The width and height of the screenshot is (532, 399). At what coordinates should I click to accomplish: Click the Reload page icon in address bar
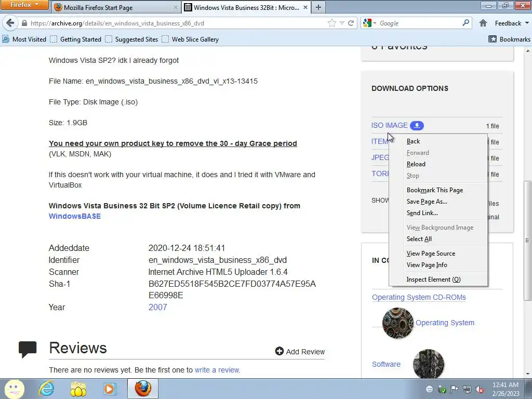click(x=351, y=23)
